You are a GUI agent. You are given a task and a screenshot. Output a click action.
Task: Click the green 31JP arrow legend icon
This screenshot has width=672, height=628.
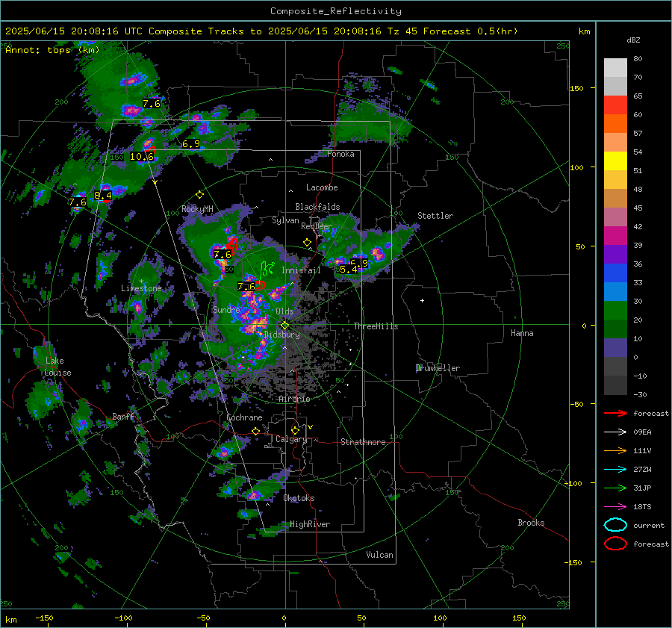pos(615,488)
